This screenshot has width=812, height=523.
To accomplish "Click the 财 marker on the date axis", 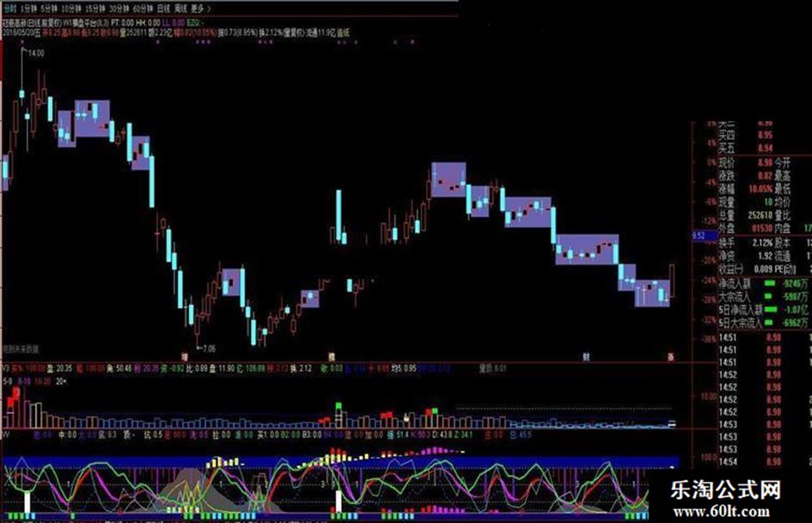I will 586,356.
